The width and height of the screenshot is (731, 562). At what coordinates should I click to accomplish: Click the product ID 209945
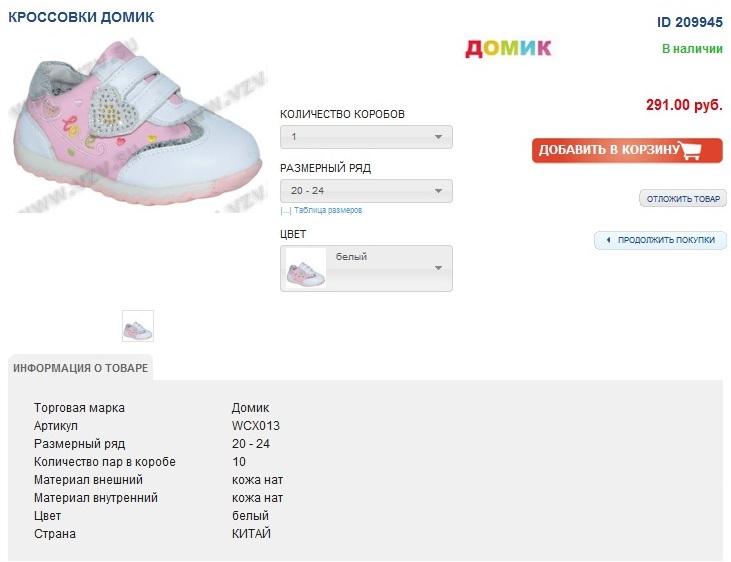[689, 22]
